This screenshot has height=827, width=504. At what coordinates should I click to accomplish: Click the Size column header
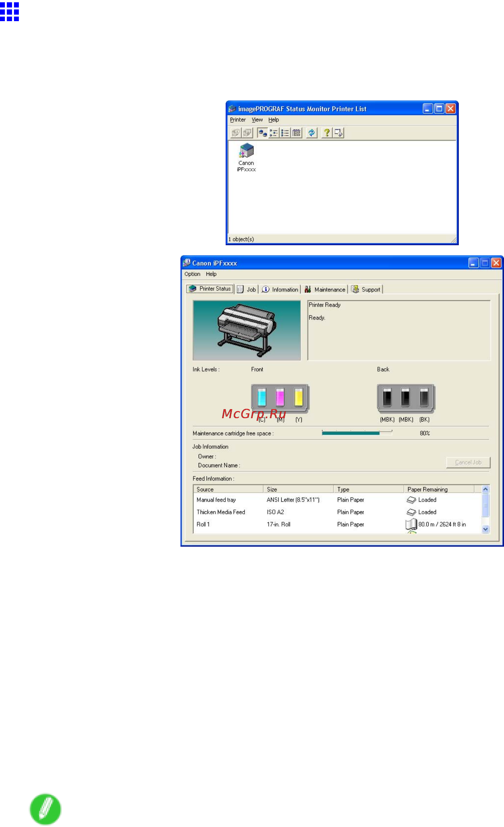click(x=298, y=489)
